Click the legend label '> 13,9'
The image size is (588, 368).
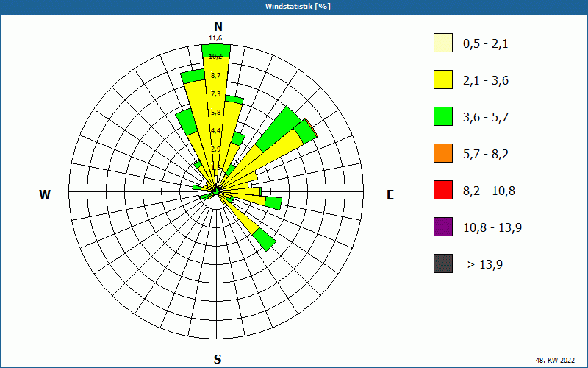point(485,265)
